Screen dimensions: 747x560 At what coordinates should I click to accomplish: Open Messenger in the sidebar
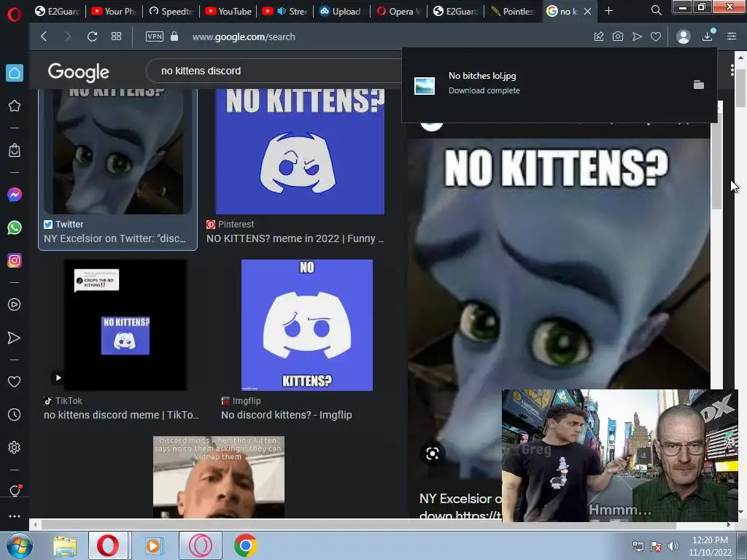15,195
